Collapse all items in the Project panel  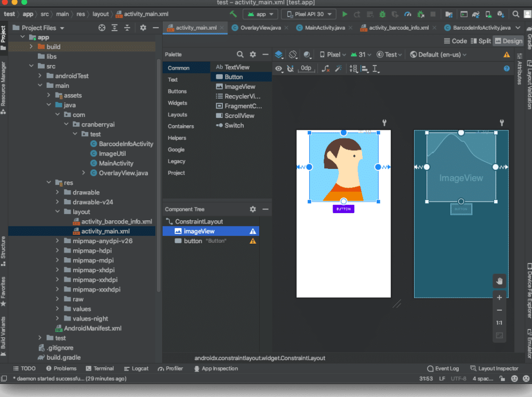tap(127, 28)
